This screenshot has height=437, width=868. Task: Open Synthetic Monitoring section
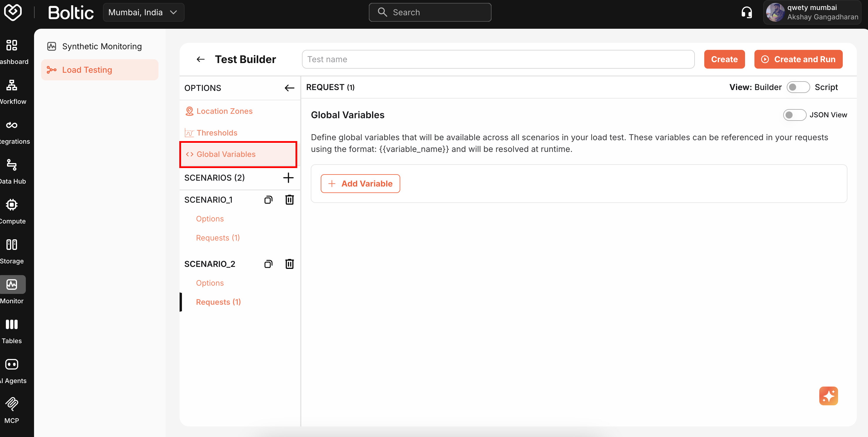[x=102, y=46]
